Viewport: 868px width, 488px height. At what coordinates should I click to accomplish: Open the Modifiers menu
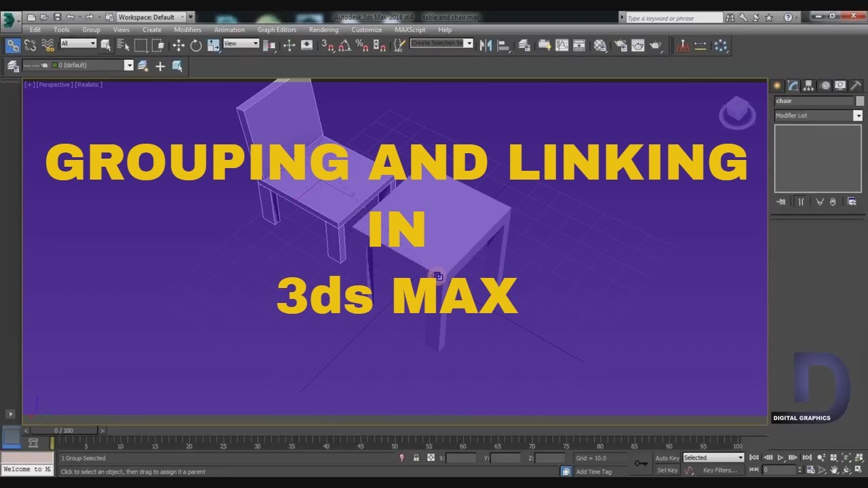click(187, 30)
